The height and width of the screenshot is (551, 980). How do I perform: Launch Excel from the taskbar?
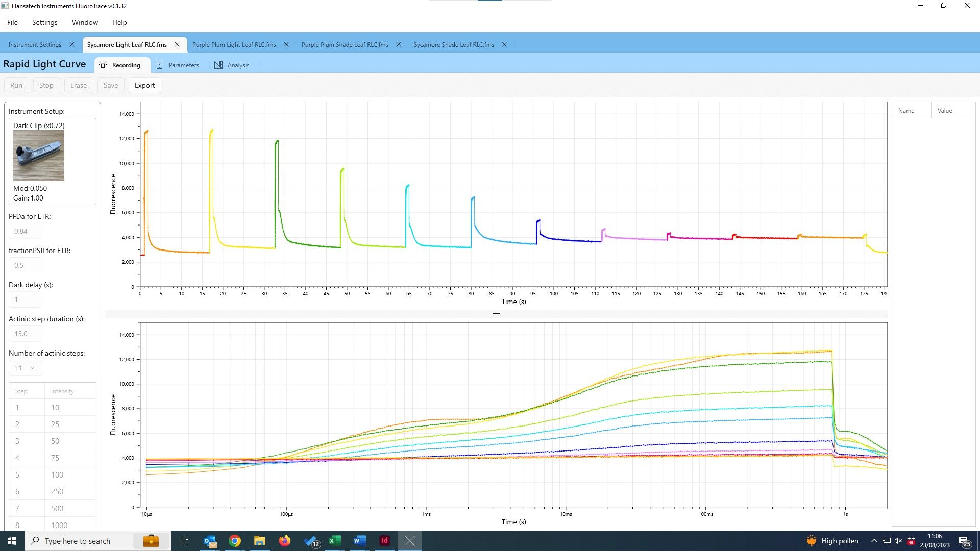coord(335,541)
